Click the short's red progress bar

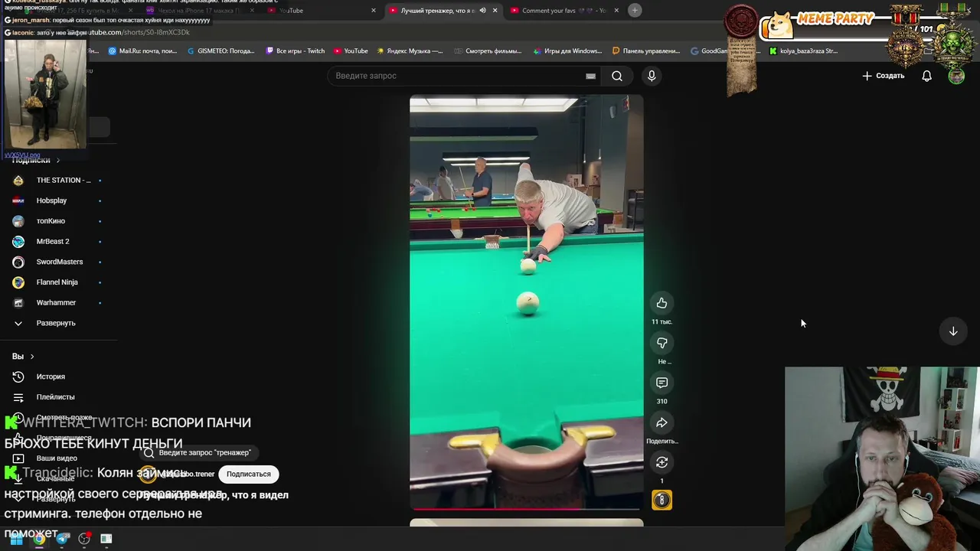tap(527, 509)
